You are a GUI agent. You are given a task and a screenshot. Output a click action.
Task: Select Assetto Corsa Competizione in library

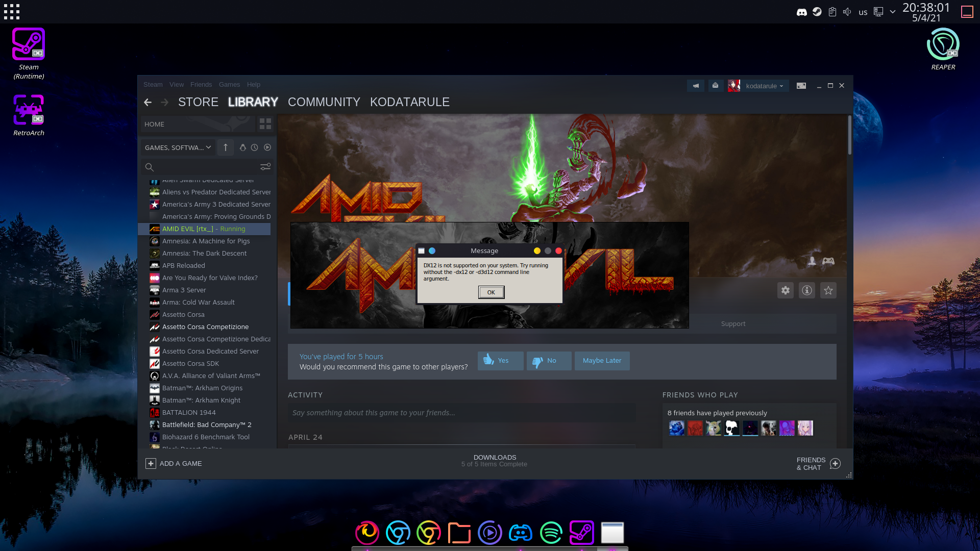pyautogui.click(x=204, y=327)
